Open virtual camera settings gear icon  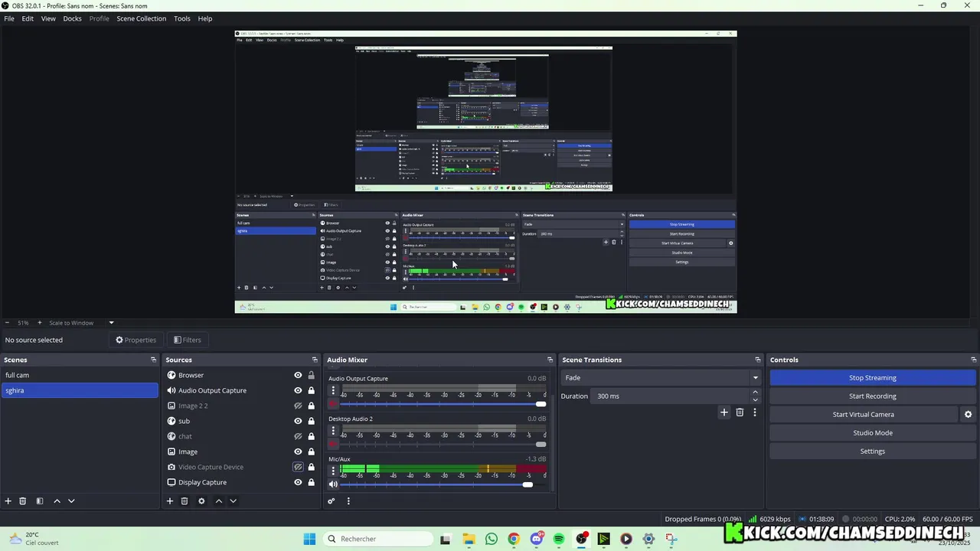click(x=968, y=414)
